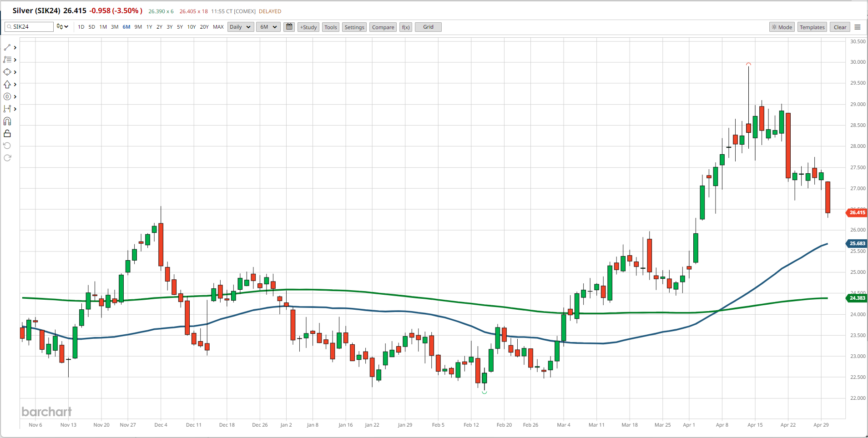Viewport: 868px width, 438px height.
Task: Click the 30.000 price axis label
Action: [x=858, y=62]
